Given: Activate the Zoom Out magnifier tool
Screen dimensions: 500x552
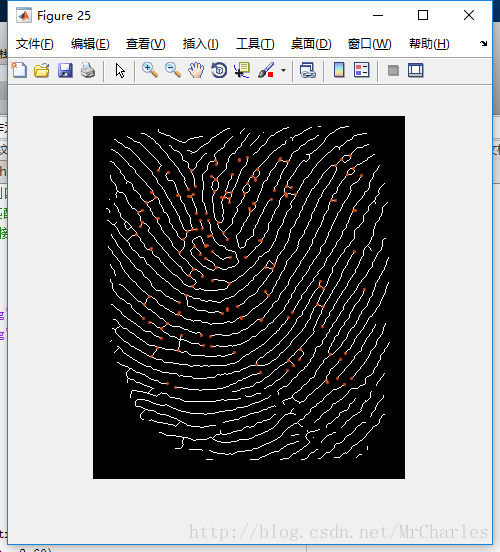Looking at the screenshot, I should tap(173, 70).
